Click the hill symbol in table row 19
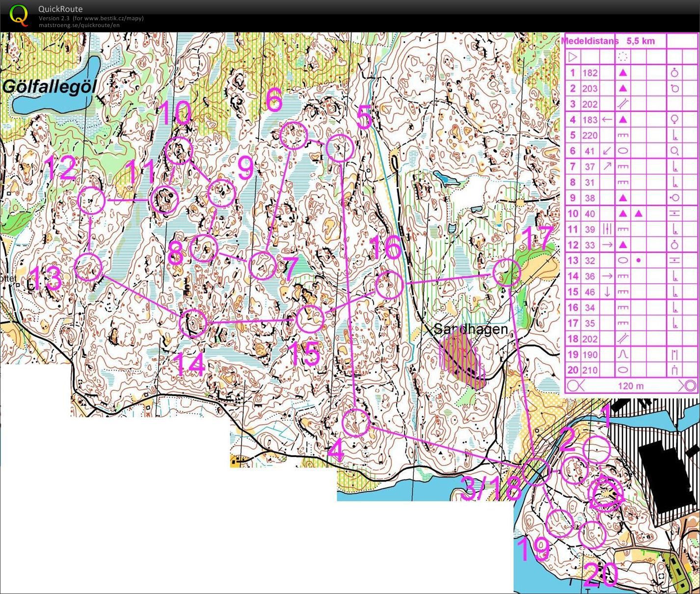The height and width of the screenshot is (594, 700). (623, 354)
